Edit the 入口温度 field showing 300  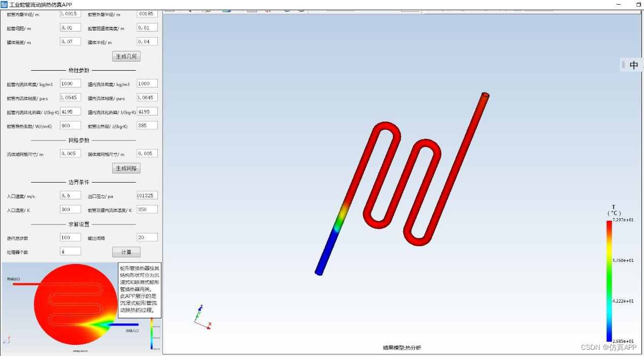(x=71, y=209)
